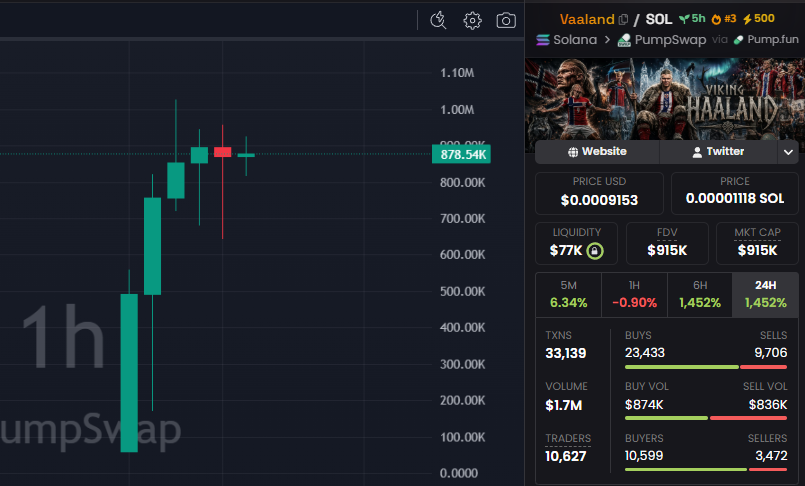Click the VOLUME $1.7M value
Image resolution: width=805 pixels, height=486 pixels.
pyautogui.click(x=564, y=405)
